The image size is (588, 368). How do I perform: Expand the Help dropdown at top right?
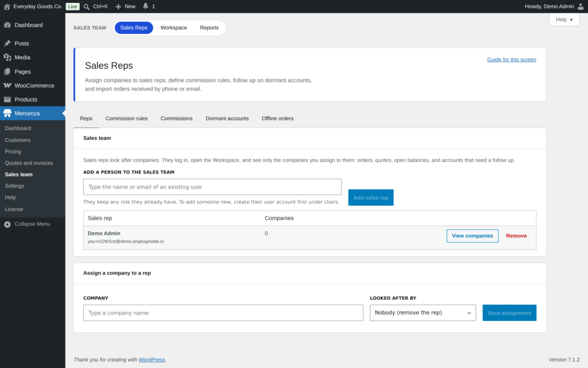tap(564, 20)
